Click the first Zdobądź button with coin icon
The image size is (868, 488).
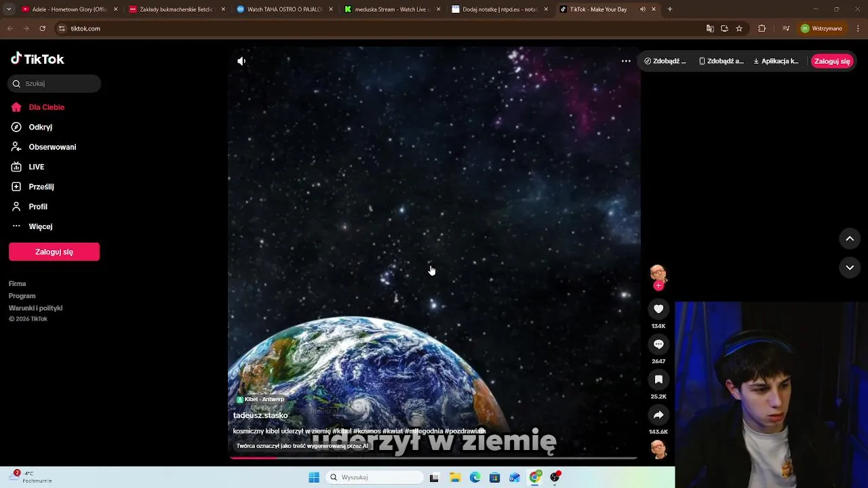coord(665,61)
